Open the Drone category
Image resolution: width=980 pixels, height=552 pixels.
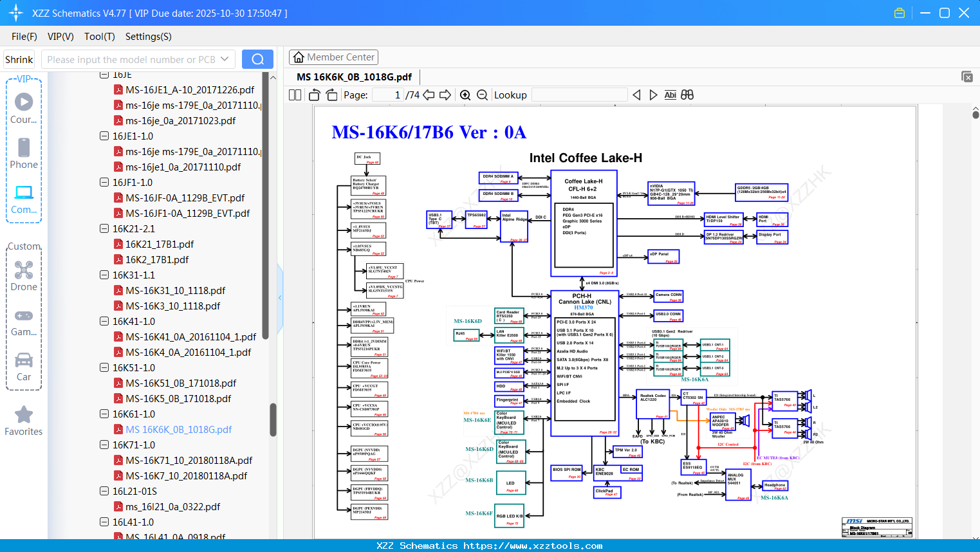pos(24,276)
